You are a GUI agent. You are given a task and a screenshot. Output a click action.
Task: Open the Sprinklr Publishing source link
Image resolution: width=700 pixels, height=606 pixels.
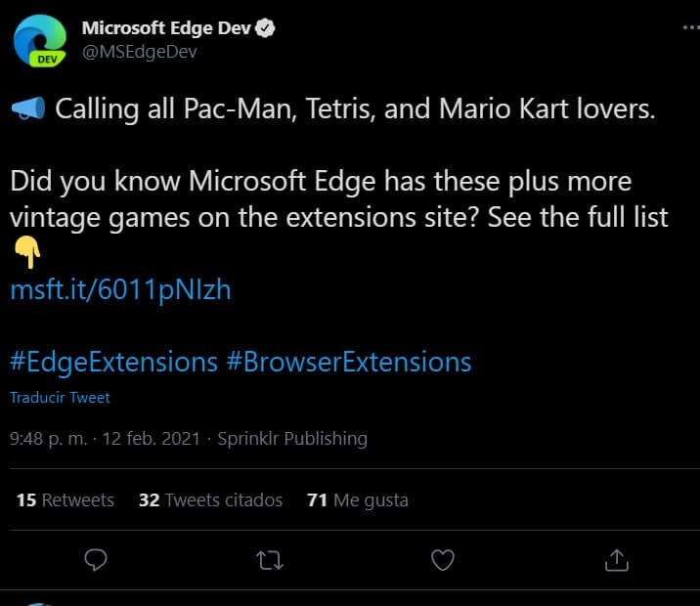click(292, 439)
